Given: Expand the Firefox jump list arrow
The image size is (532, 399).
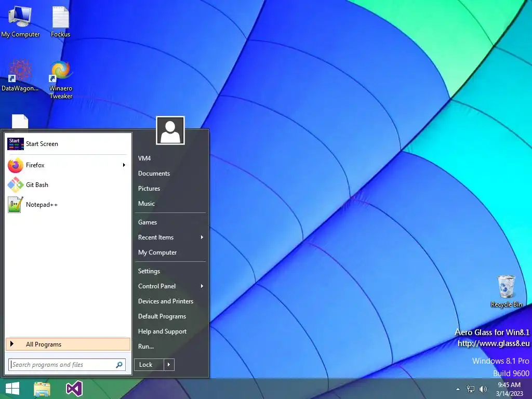Looking at the screenshot, I should point(124,165).
